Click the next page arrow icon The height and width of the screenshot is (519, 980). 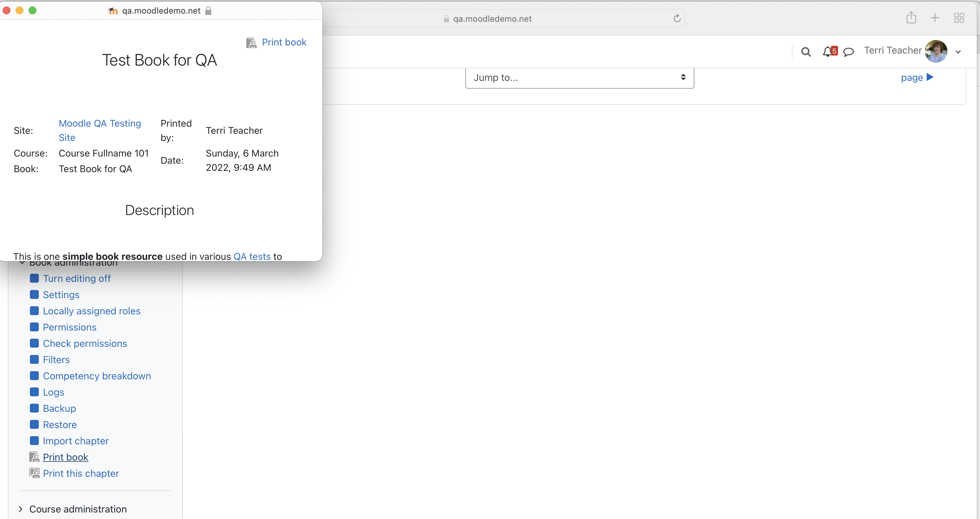[930, 77]
